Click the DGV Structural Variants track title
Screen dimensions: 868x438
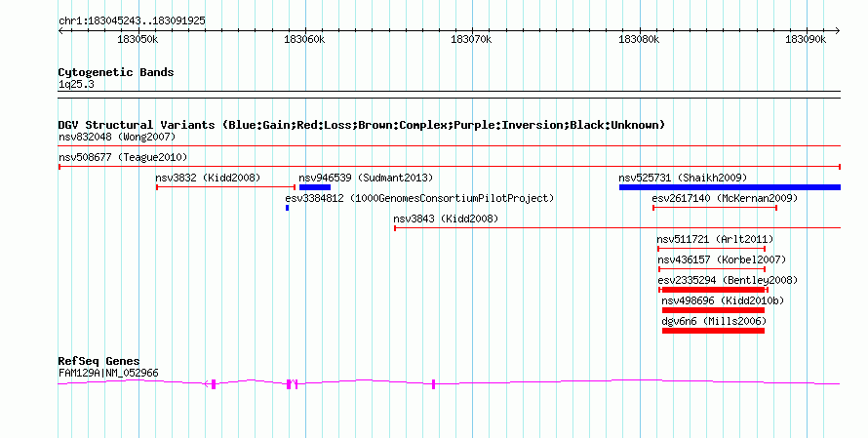click(x=362, y=125)
